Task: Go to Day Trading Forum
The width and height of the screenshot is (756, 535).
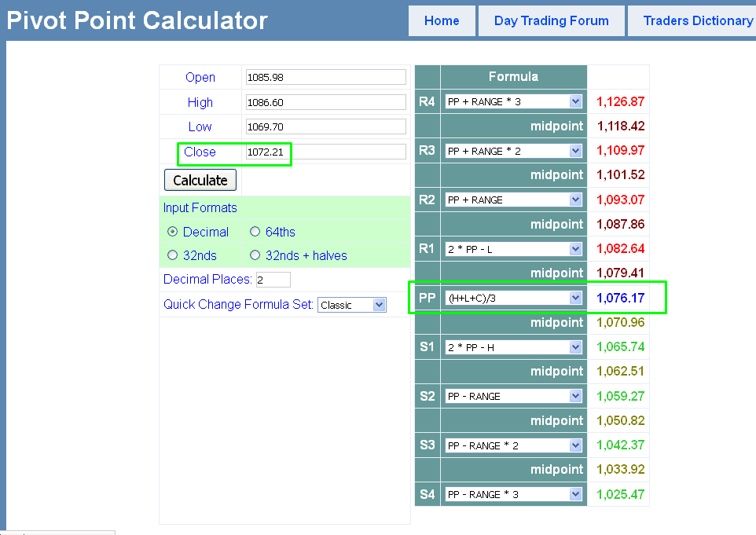Action: (551, 20)
